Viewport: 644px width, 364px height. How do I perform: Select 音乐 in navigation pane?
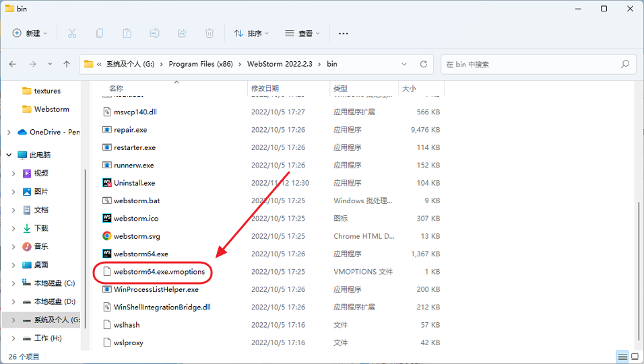coord(42,247)
